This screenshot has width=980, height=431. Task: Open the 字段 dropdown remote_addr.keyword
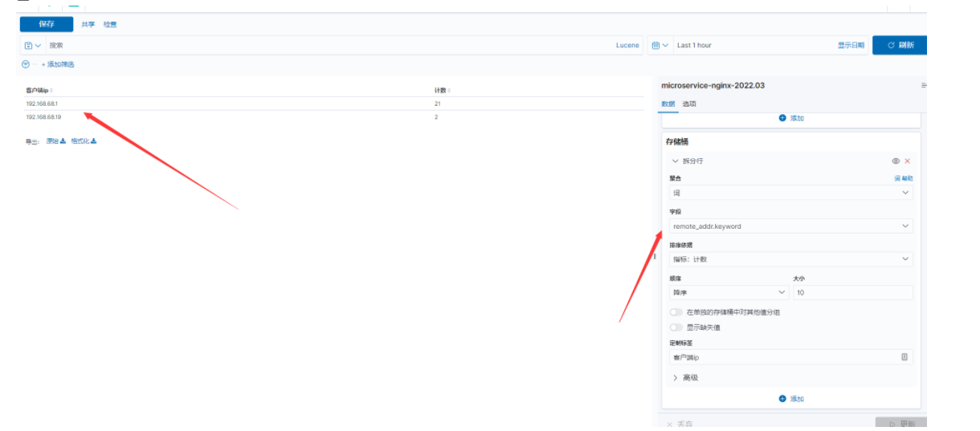790,226
